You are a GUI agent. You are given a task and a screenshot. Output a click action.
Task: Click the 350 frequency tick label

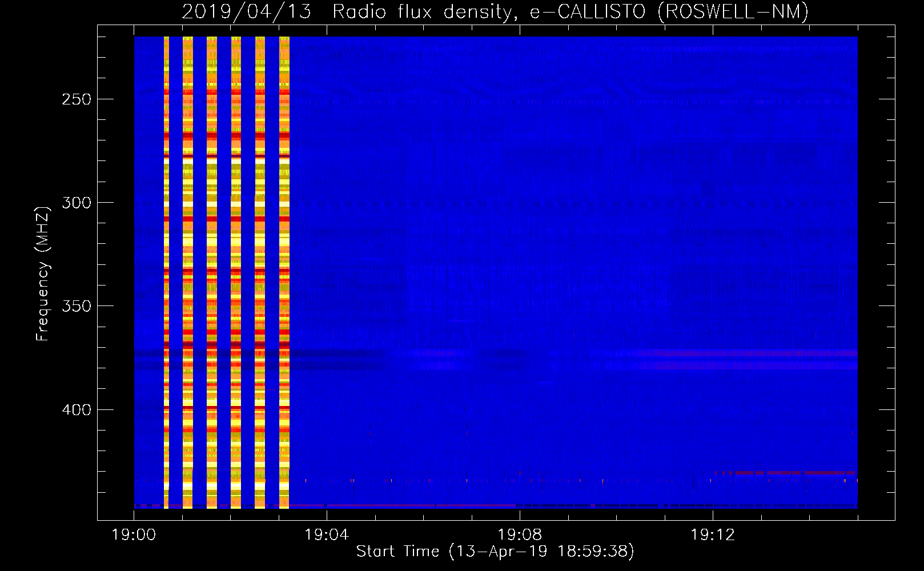(77, 306)
